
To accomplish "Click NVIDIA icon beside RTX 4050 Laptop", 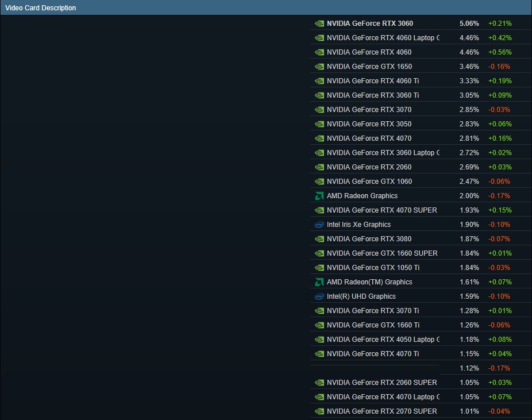I will [x=319, y=340].
